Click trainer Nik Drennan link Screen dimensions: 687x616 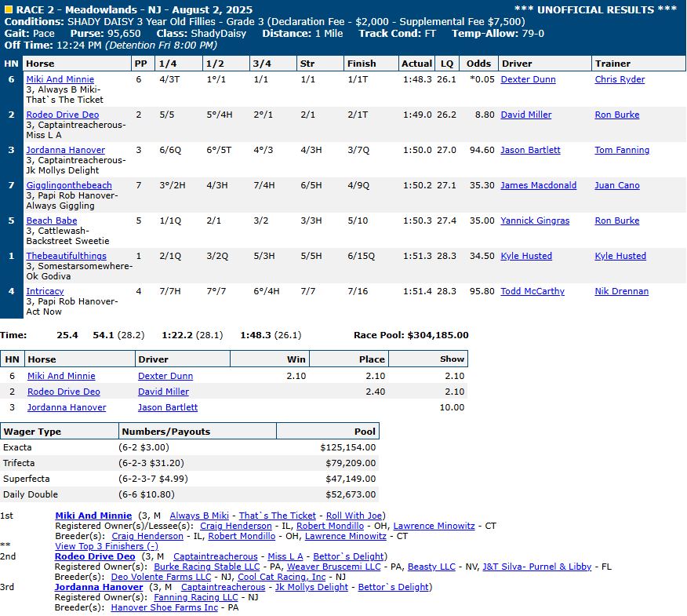pyautogui.click(x=621, y=292)
